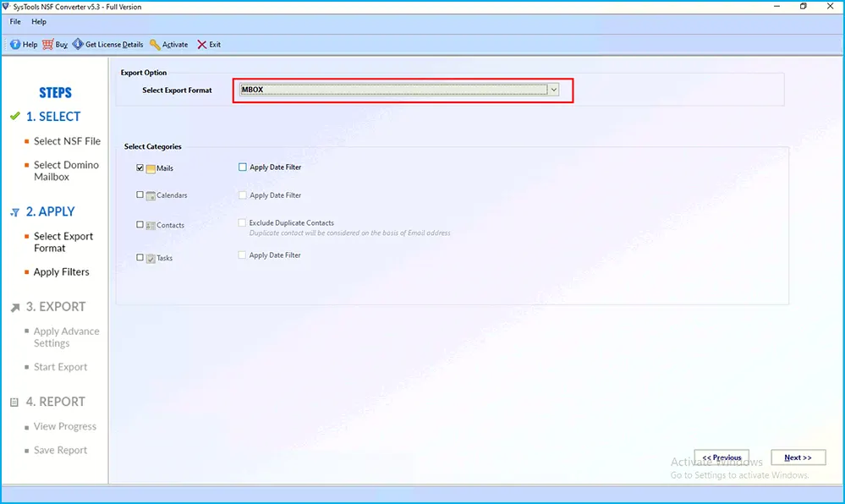Toggle Apply Date Filter for Tasks

242,255
